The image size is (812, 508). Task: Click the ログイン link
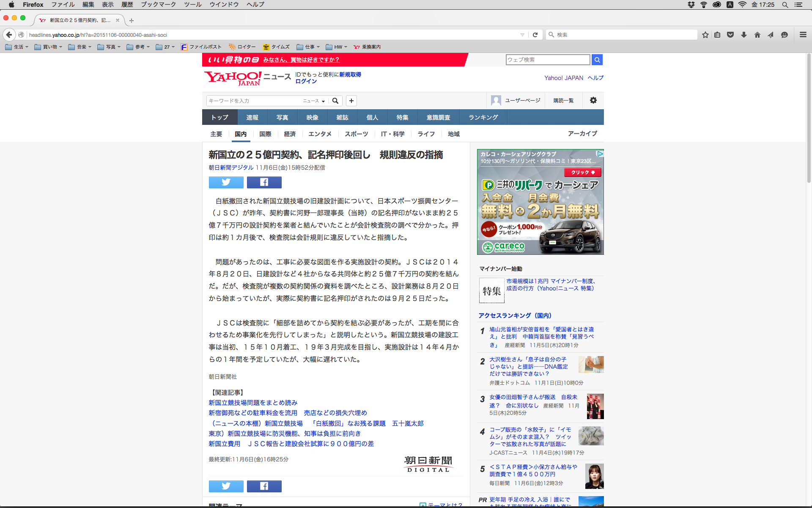[306, 81]
